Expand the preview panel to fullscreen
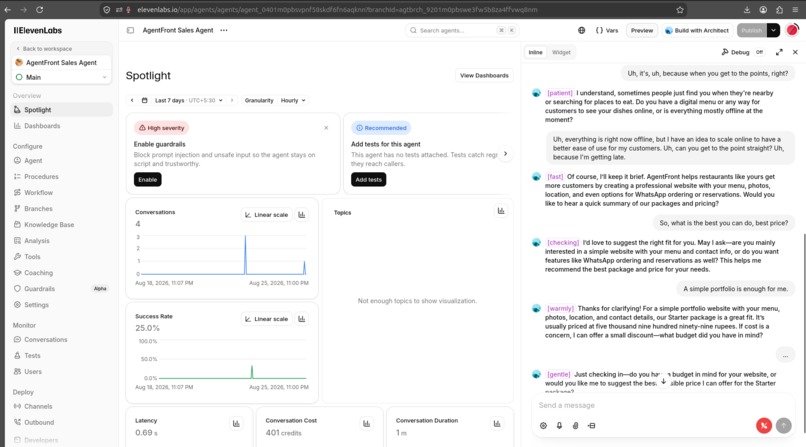 click(x=779, y=52)
